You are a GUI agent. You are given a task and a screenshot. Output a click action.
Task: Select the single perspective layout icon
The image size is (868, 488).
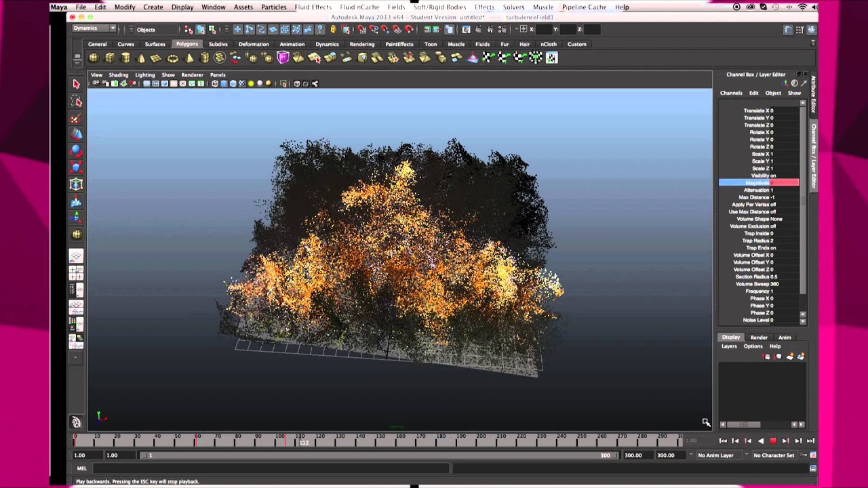click(76, 256)
